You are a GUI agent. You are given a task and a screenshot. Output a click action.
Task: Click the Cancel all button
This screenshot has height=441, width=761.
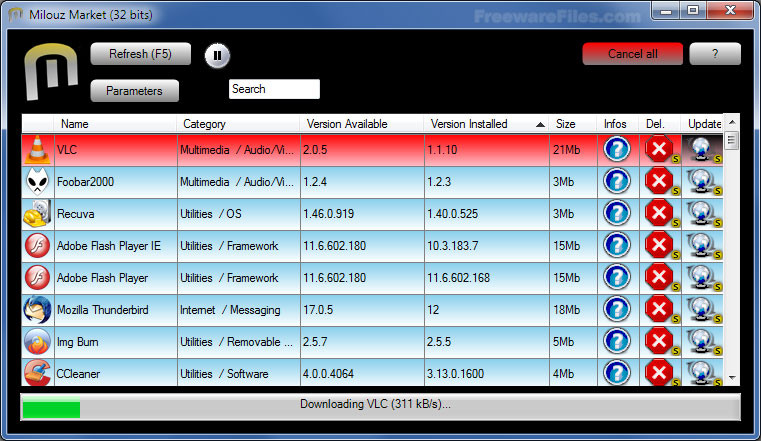[x=632, y=54]
